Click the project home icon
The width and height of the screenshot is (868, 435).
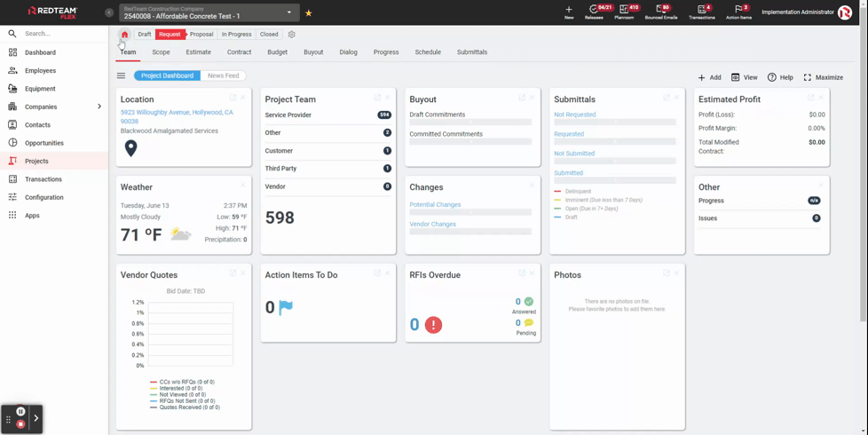coord(124,35)
